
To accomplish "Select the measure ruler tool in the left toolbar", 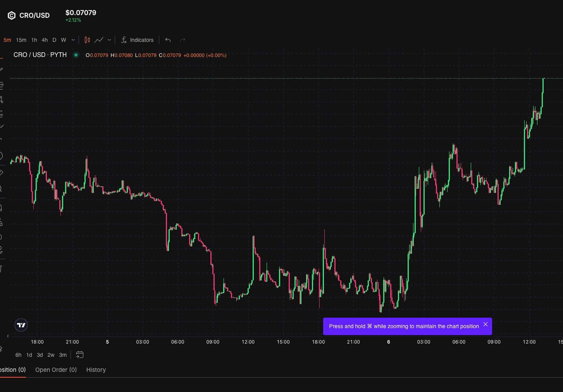I will point(1,173).
